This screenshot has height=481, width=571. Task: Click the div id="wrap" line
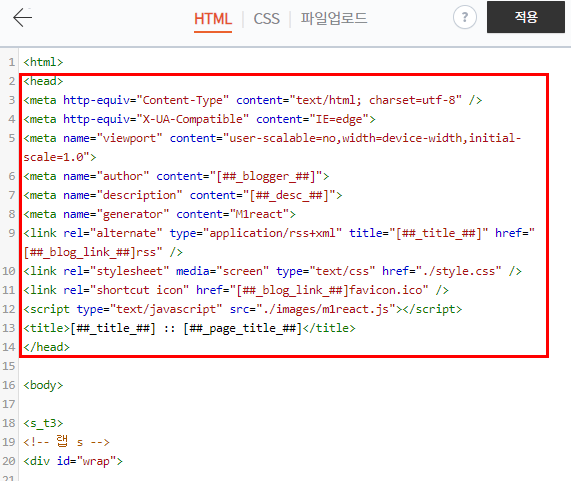pos(73,461)
